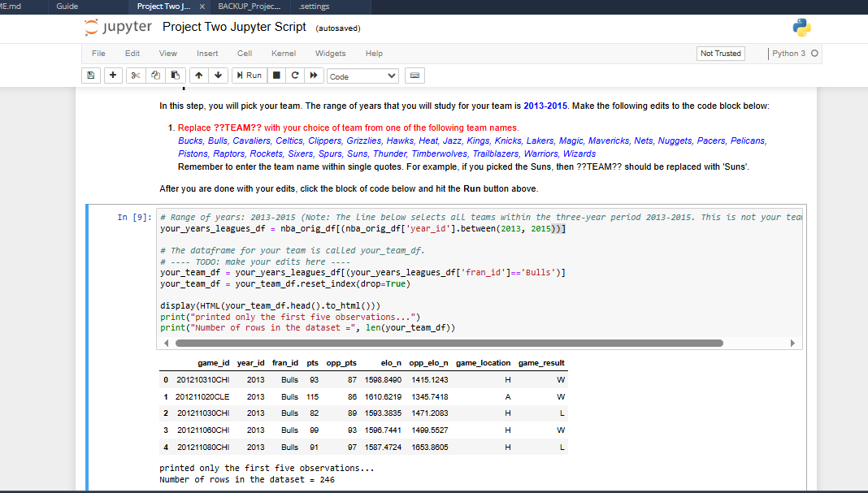This screenshot has height=493, width=868.
Task: Insert a cell below with plus icon
Action: click(x=113, y=76)
